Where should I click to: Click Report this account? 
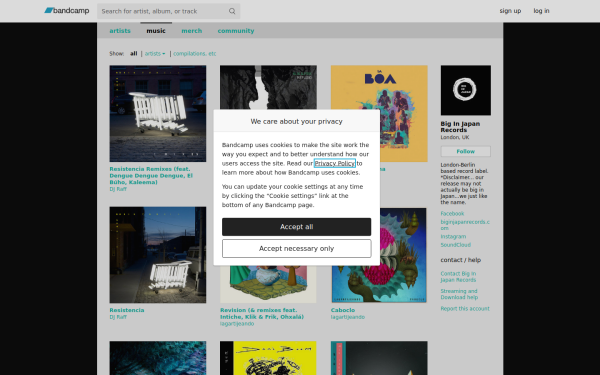pyautogui.click(x=465, y=308)
